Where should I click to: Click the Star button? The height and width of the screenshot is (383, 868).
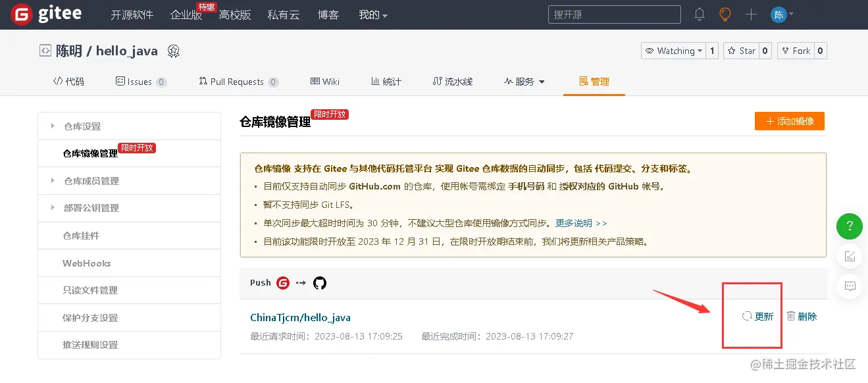pos(741,51)
